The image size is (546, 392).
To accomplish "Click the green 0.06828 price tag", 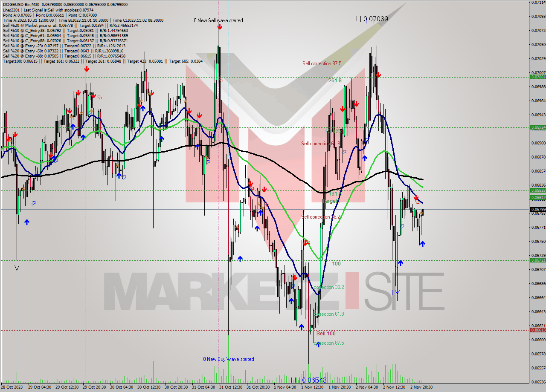I will coord(537,190).
